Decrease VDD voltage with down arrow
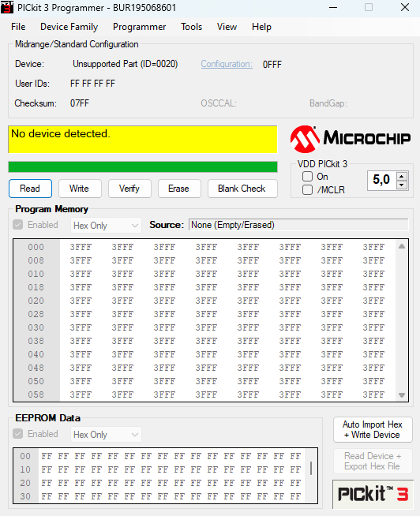The height and width of the screenshot is (516, 420). (401, 185)
